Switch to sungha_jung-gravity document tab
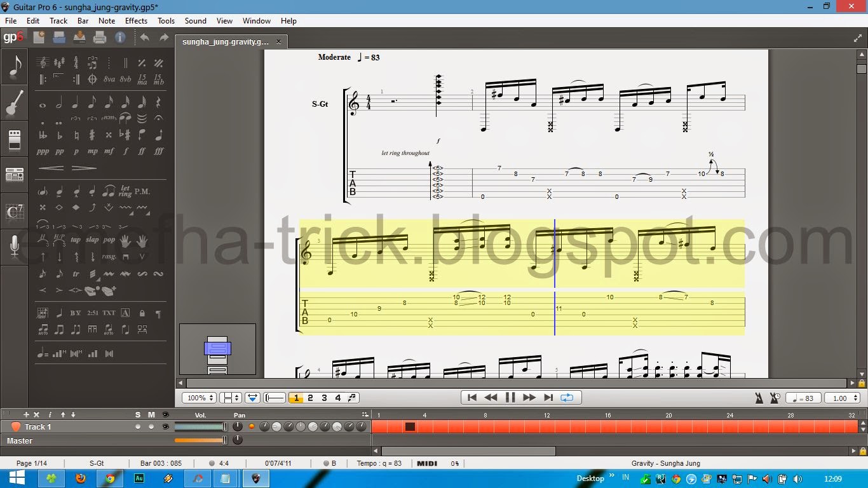This screenshot has width=868, height=488. pyautogui.click(x=231, y=41)
